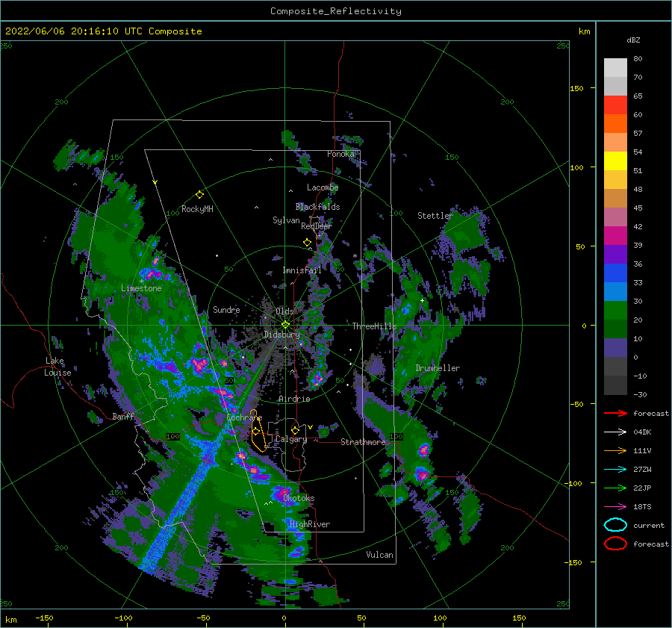Click yellow diamond marker above RockyMH label
The image size is (672, 628).
[x=199, y=195]
